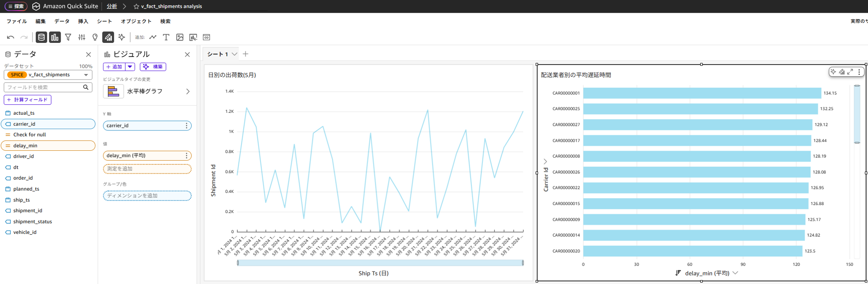Click the filter funnel icon in toolbar
Viewport: 868px width, 284px height.
point(68,37)
